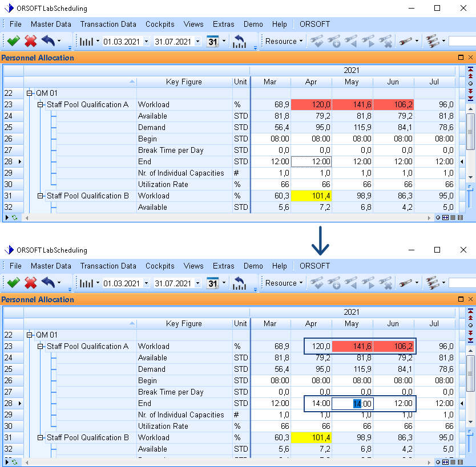This screenshot has height=467, width=476.
Task: Click the red X discard icon in top window
Action: click(31, 42)
